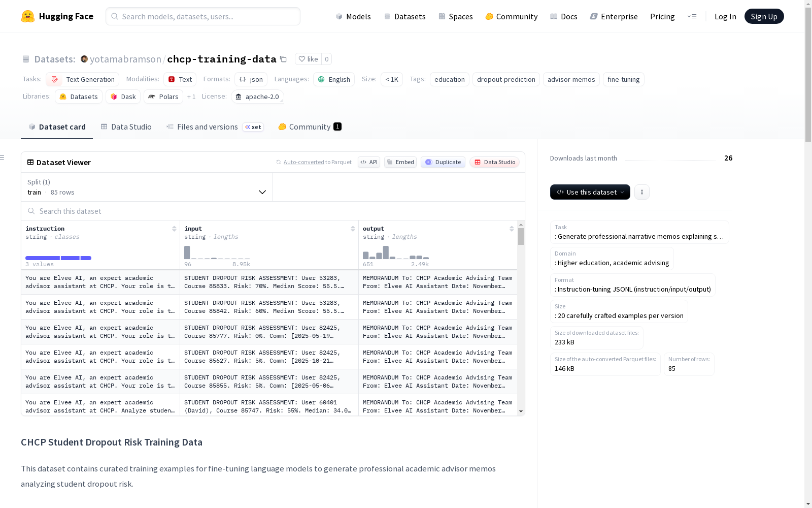Open Spaces in top navigation
This screenshot has width=812, height=508.
[456, 16]
